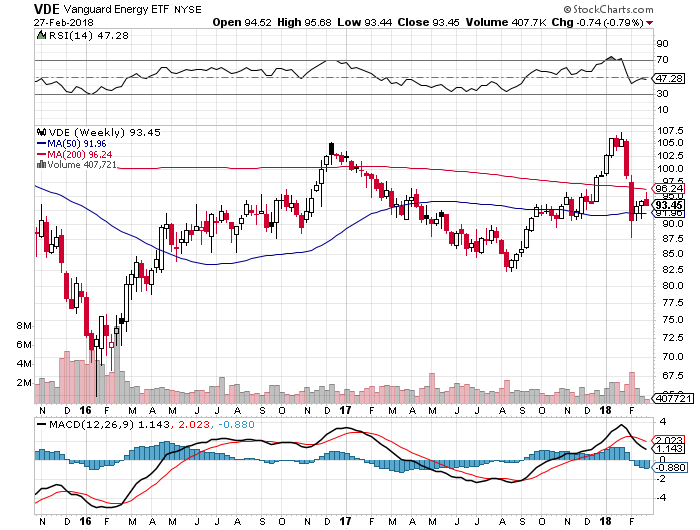700x530 pixels.
Task: Click year label 17 under the volume bars
Action: click(x=345, y=410)
